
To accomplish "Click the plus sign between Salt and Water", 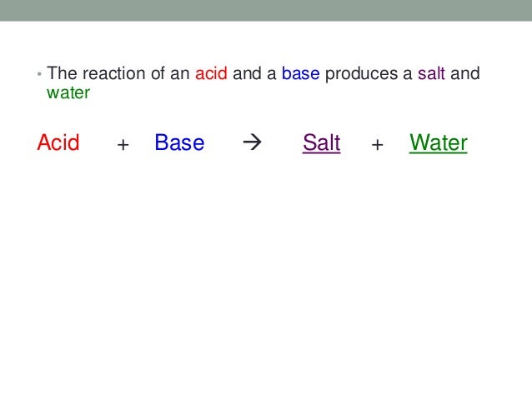I will [x=377, y=145].
